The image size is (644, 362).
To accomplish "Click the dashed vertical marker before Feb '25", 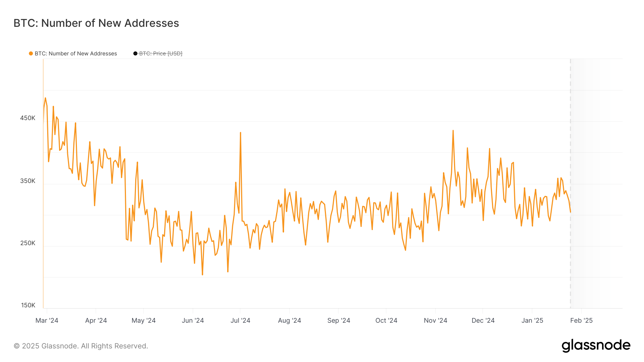I will (x=570, y=183).
